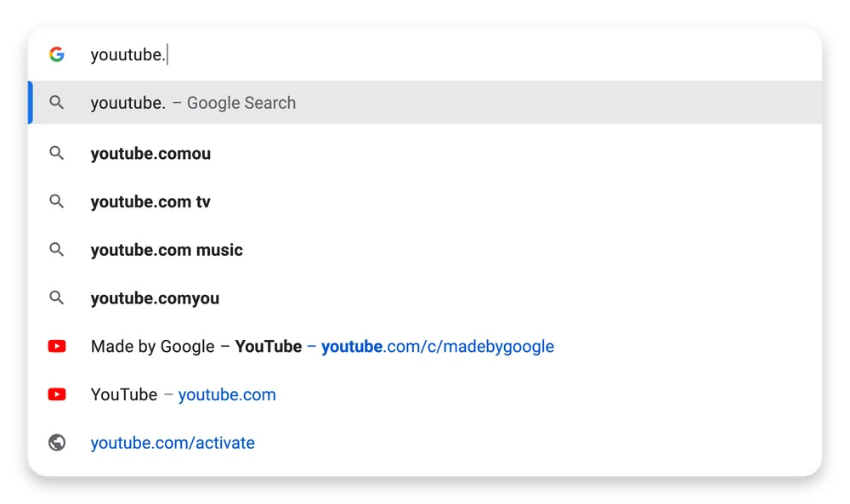Select the youtube.comyou suggestion
This screenshot has height=504, width=850.
(155, 297)
